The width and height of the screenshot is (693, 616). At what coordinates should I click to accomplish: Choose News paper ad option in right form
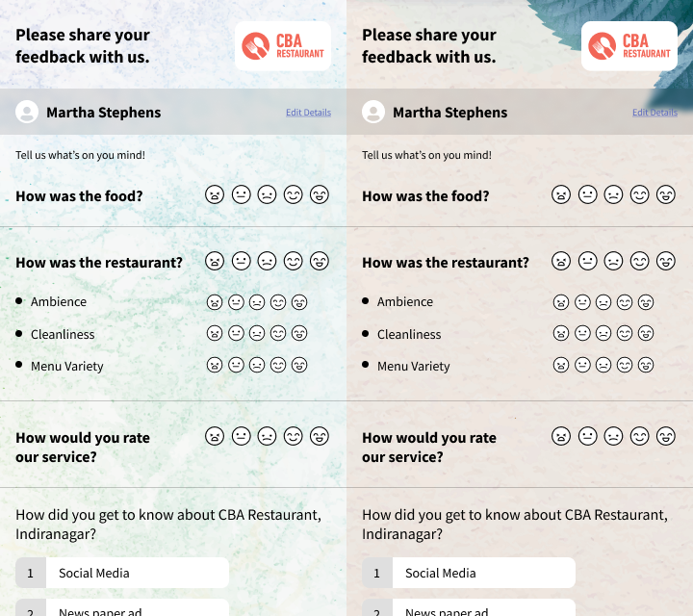[x=469, y=608]
